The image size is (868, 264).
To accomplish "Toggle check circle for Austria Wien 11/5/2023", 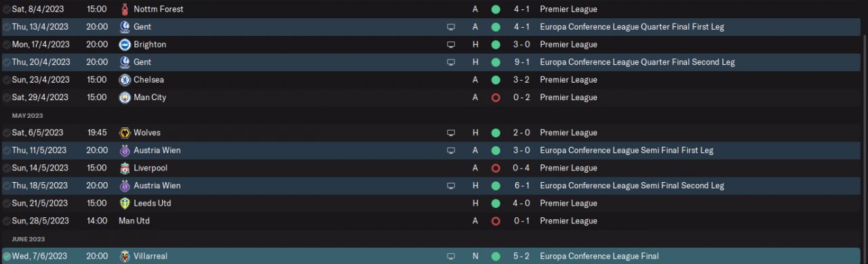I will [x=6, y=150].
